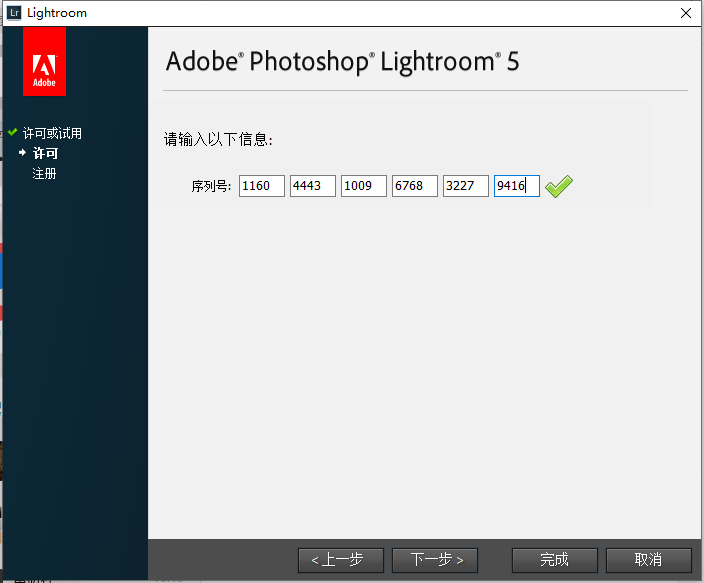Click the serial field containing 1160
Screen dimensions: 704x583
point(262,186)
